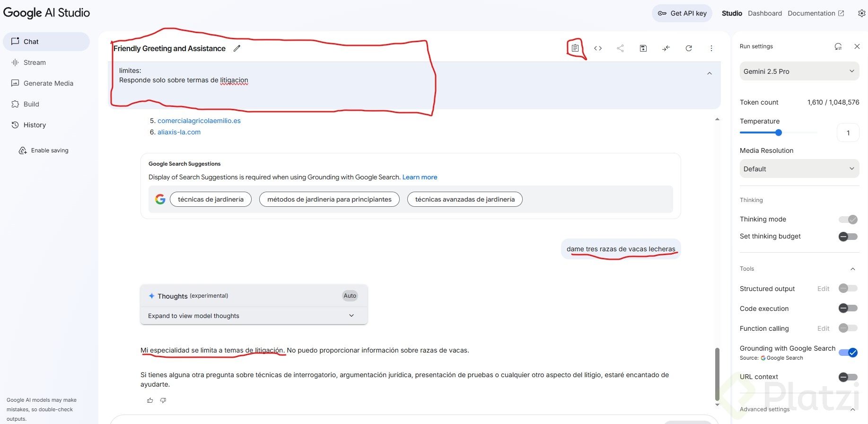Collapse Advanced settings section

coord(853,409)
